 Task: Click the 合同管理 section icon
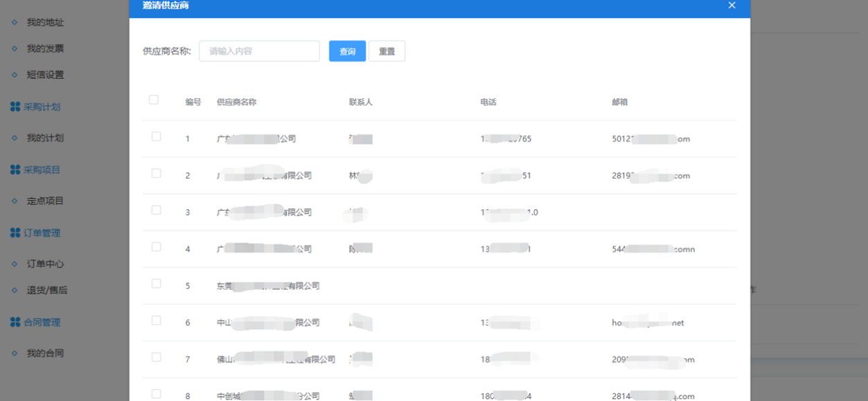[x=15, y=322]
